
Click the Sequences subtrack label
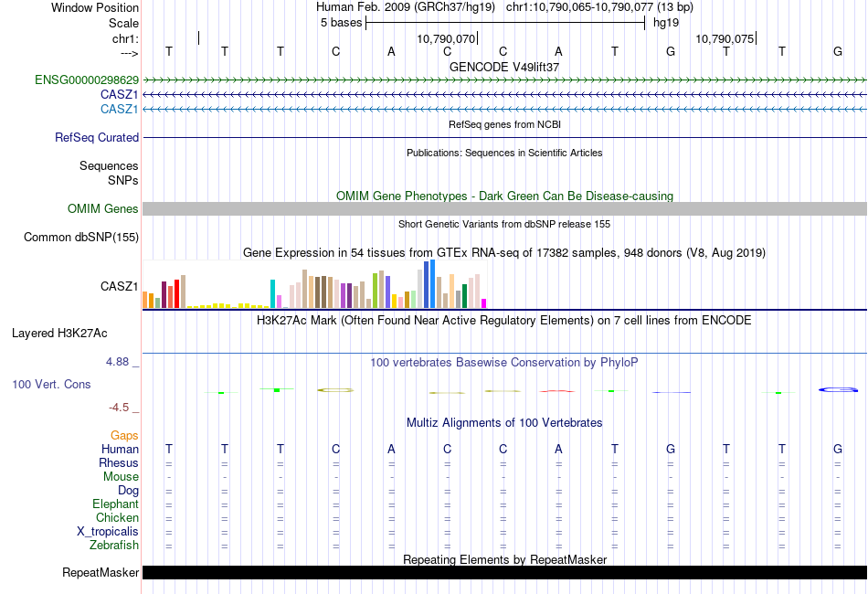pos(109,165)
